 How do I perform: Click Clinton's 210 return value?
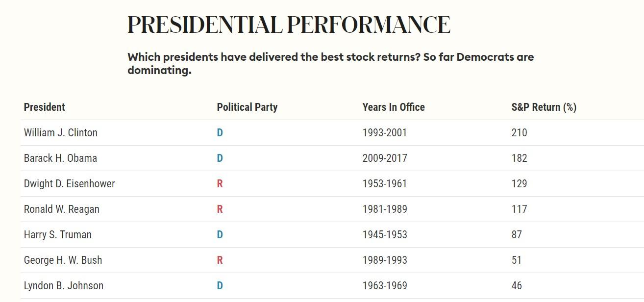pyautogui.click(x=519, y=133)
